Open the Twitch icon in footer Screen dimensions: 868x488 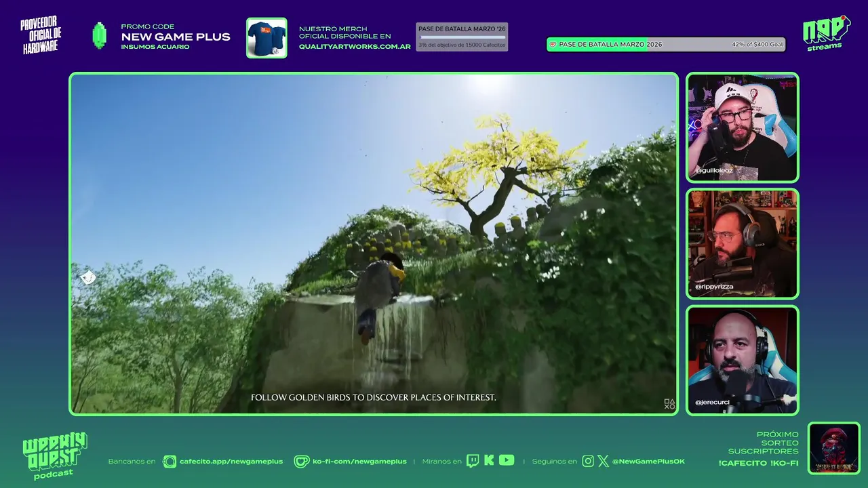(473, 461)
